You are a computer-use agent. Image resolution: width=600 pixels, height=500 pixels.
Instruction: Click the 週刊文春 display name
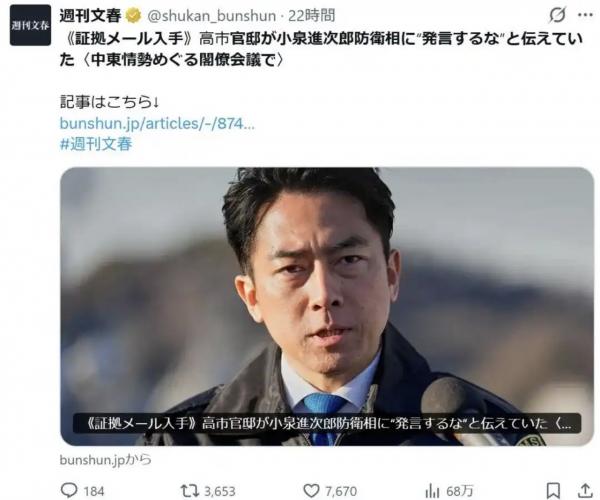tap(91, 16)
